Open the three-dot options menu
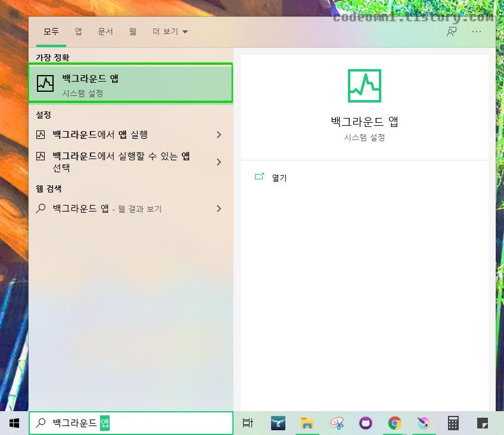This screenshot has height=435, width=504. tap(477, 32)
